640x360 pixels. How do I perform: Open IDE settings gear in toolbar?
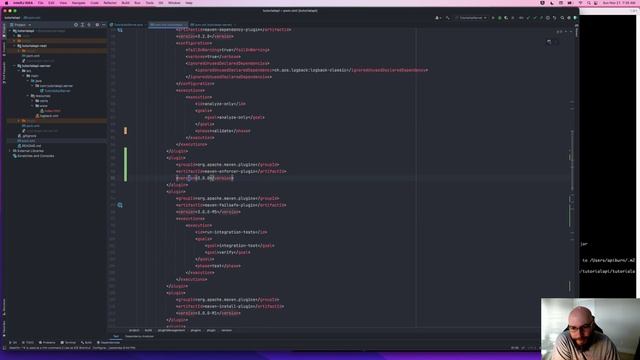[x=569, y=18]
